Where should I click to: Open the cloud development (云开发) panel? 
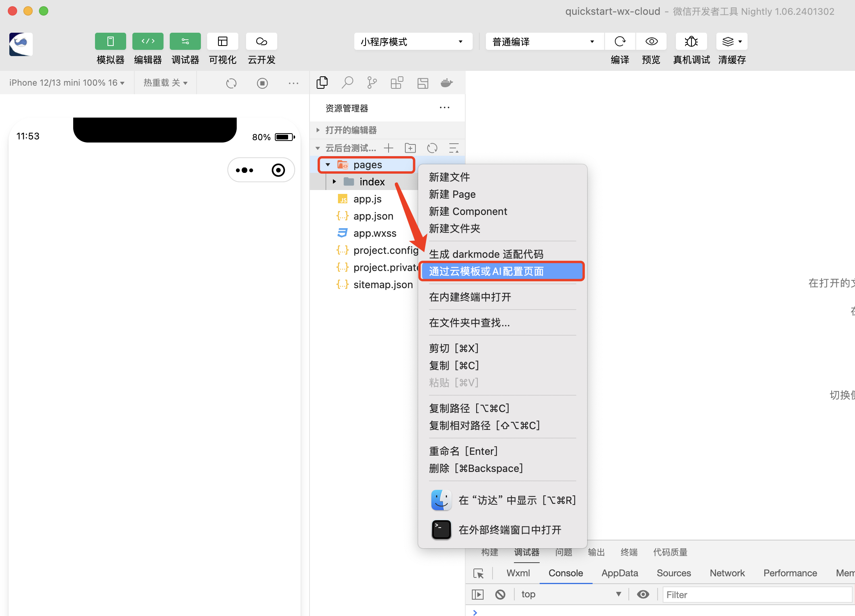[x=261, y=41]
